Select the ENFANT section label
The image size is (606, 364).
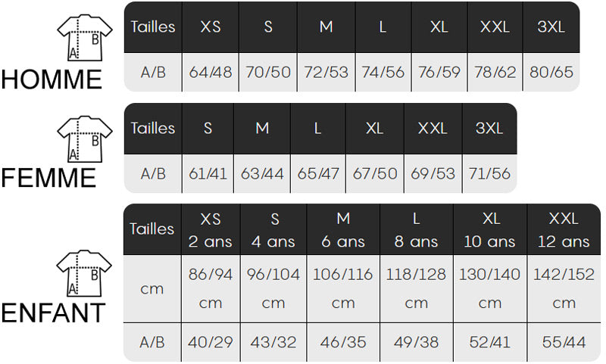coord(53,313)
